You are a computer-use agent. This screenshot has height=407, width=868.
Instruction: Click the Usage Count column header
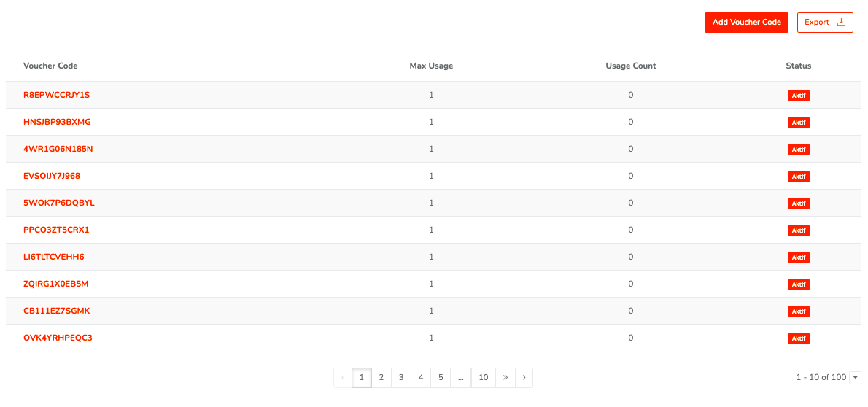[x=630, y=66]
